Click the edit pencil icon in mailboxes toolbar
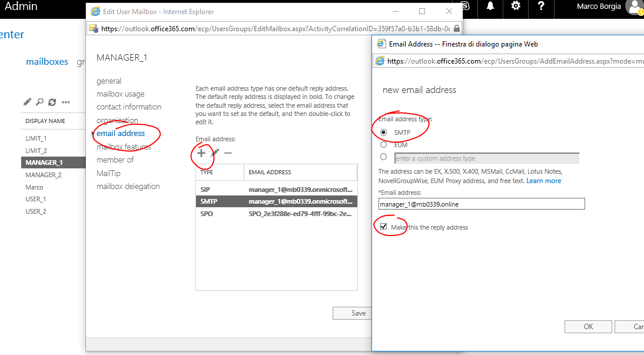644x355 pixels. pyautogui.click(x=27, y=102)
